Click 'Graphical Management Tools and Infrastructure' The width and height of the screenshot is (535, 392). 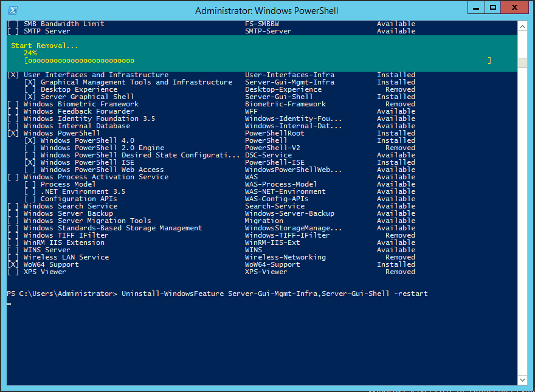pos(136,82)
